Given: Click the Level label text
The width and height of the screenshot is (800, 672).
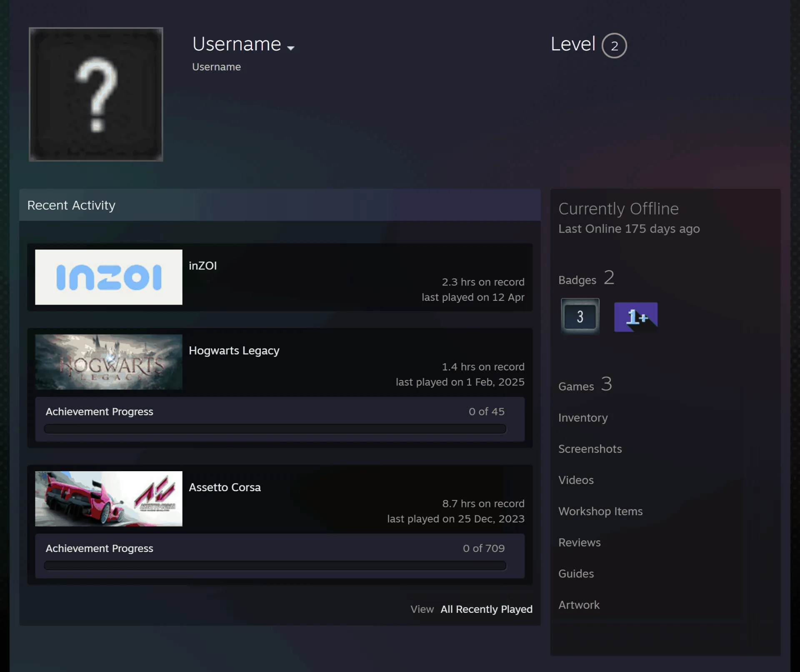Looking at the screenshot, I should (x=573, y=44).
